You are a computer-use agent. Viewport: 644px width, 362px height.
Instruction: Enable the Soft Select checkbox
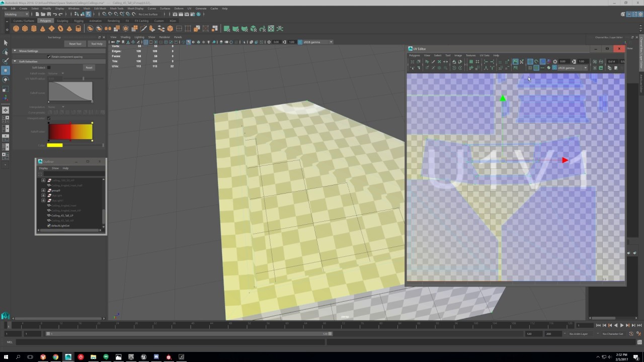(x=49, y=67)
